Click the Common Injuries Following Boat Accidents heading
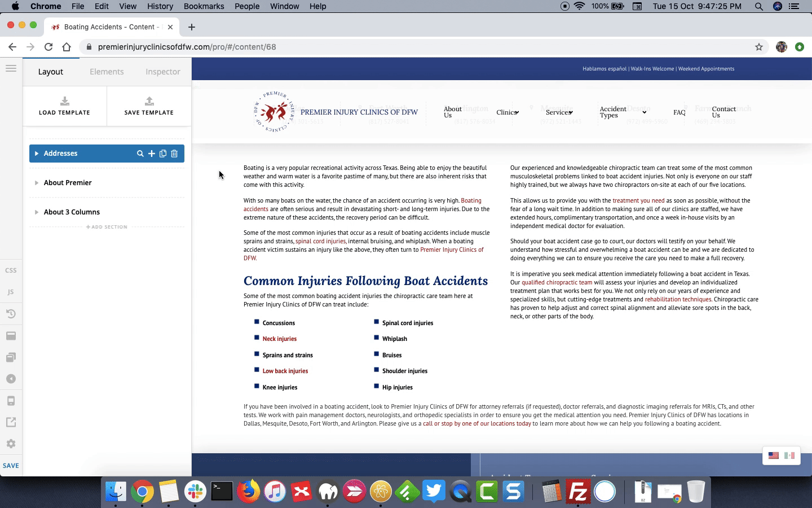812x508 pixels. (x=365, y=281)
